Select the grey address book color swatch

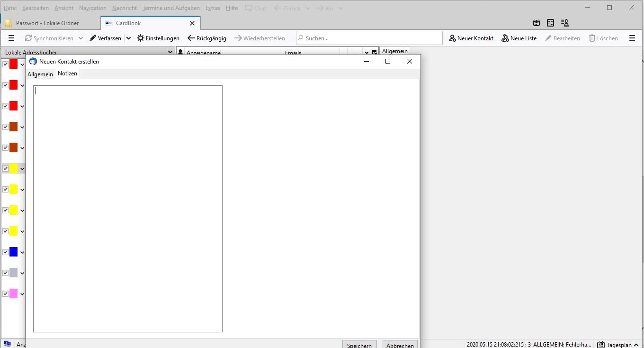pos(13,273)
